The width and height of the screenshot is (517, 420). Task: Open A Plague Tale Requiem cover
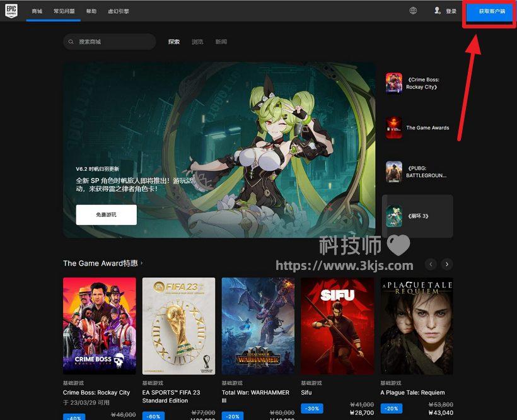pos(417,326)
